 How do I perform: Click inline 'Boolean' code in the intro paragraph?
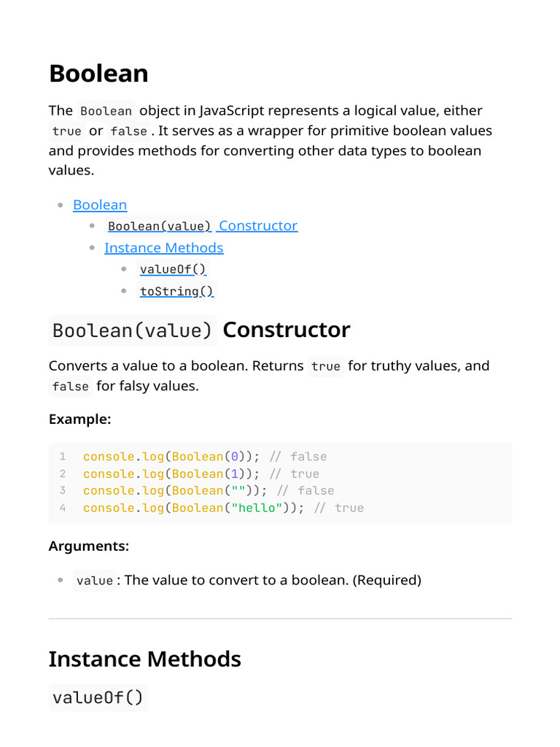pyautogui.click(x=106, y=112)
